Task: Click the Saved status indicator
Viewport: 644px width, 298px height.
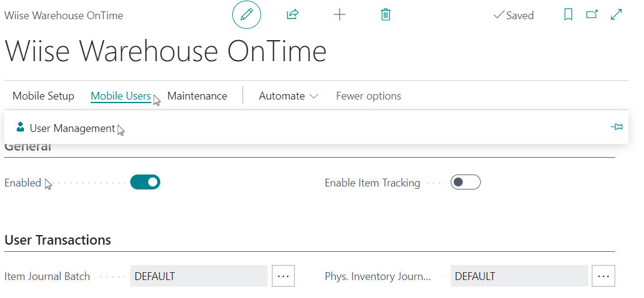Action: point(513,16)
